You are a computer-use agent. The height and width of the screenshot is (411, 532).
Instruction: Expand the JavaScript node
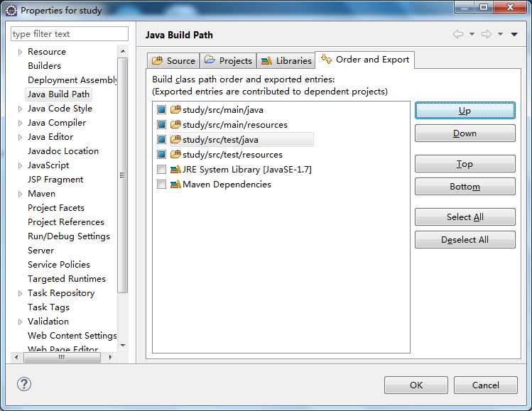click(x=20, y=165)
